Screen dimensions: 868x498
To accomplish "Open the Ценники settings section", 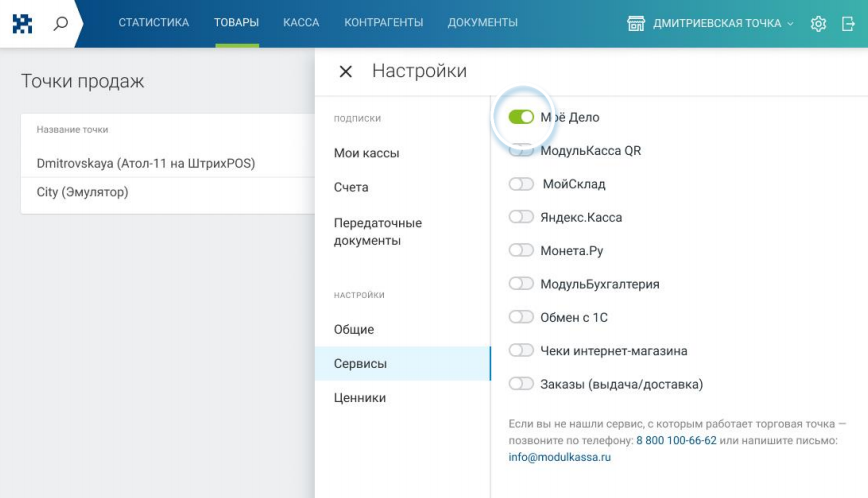I will pos(360,398).
